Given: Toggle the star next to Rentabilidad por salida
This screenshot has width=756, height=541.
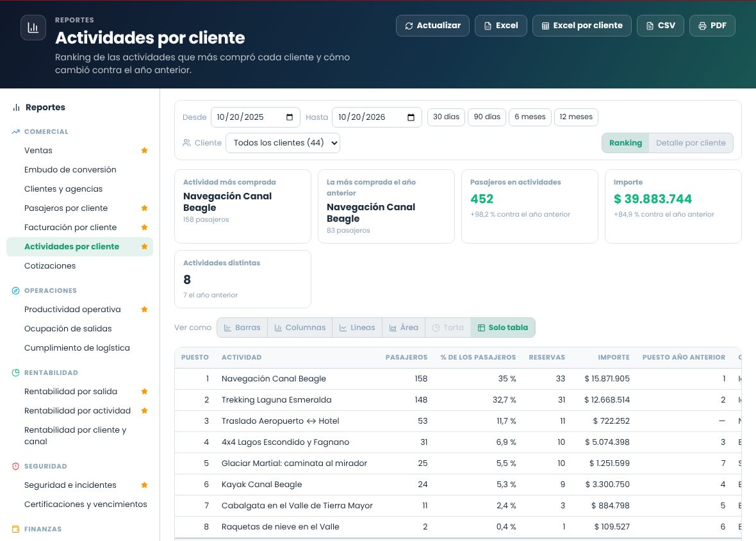Looking at the screenshot, I should pos(144,392).
